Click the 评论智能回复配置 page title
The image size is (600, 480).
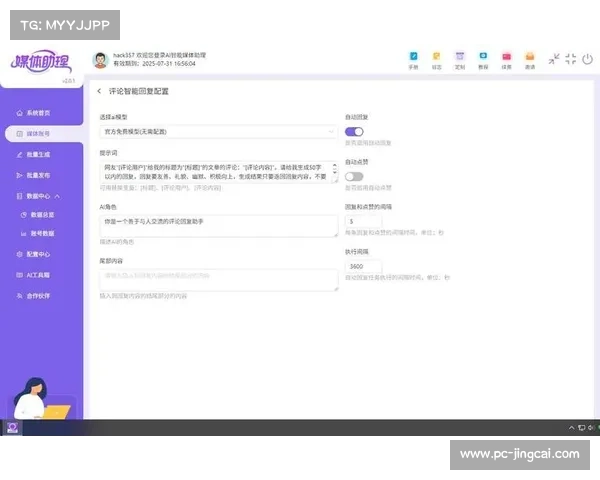[x=139, y=91]
